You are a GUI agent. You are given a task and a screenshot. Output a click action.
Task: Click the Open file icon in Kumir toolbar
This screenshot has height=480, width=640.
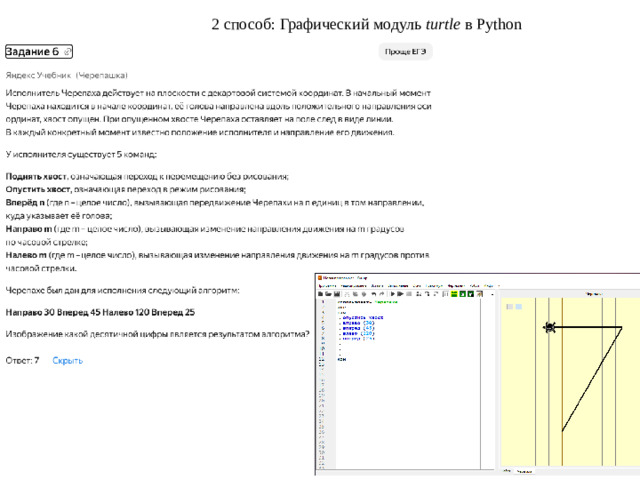[329, 294]
